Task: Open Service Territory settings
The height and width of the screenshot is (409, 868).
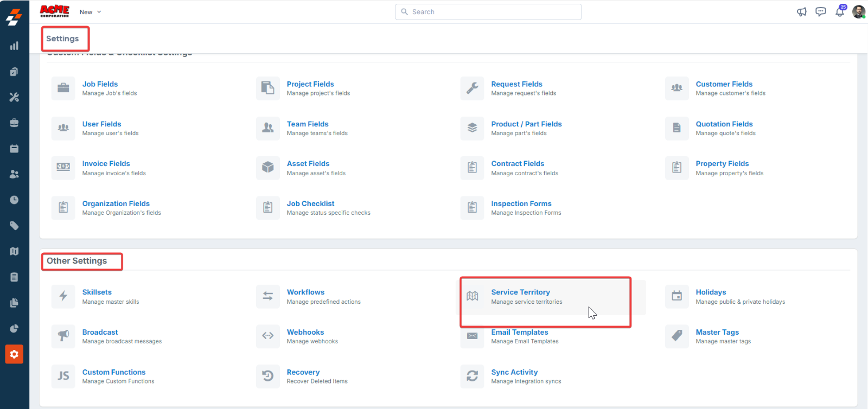Action: pyautogui.click(x=520, y=292)
